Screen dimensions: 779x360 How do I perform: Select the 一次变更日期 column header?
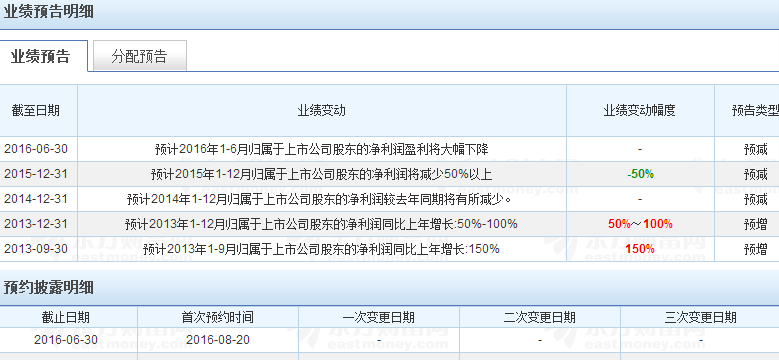pyautogui.click(x=379, y=317)
